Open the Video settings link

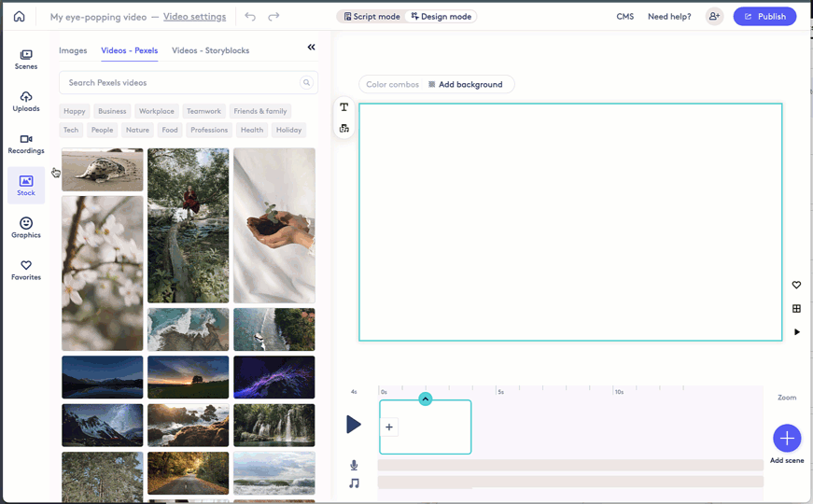[x=194, y=17]
